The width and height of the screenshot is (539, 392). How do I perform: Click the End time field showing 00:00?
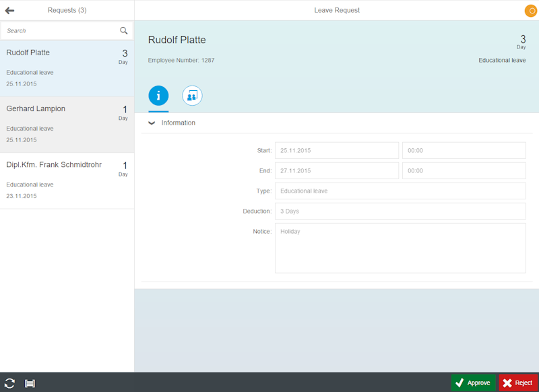click(464, 170)
